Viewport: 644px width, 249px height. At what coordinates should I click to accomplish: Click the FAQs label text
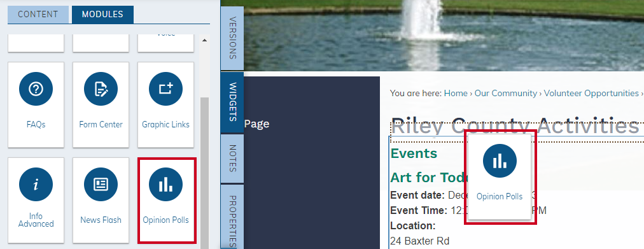coord(36,124)
